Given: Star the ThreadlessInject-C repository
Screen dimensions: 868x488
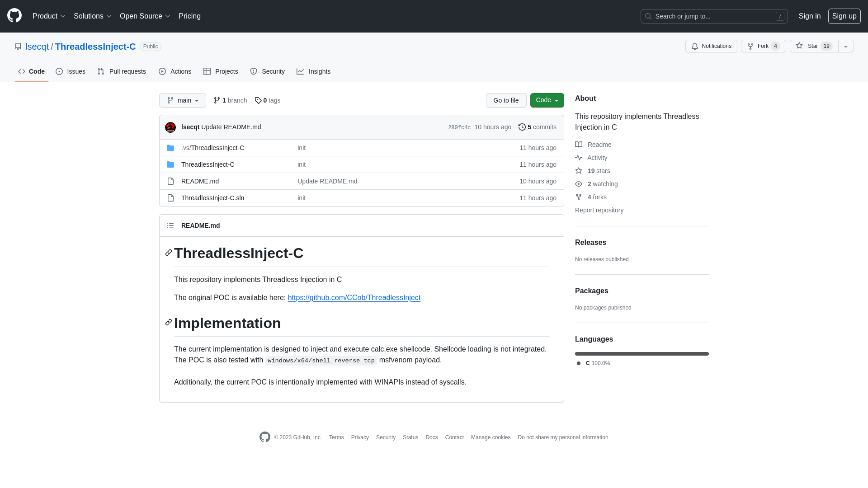Looking at the screenshot, I should [814, 46].
